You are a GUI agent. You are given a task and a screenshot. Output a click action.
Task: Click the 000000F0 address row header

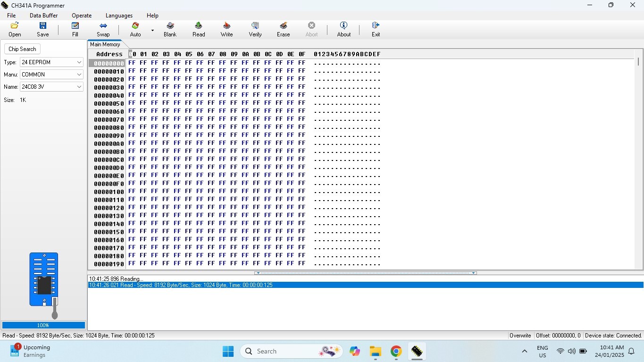tap(109, 184)
